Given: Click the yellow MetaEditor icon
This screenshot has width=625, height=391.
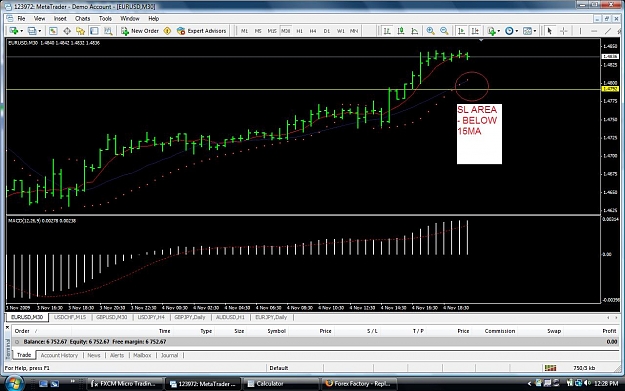Looking at the screenshot, I should [x=167, y=31].
